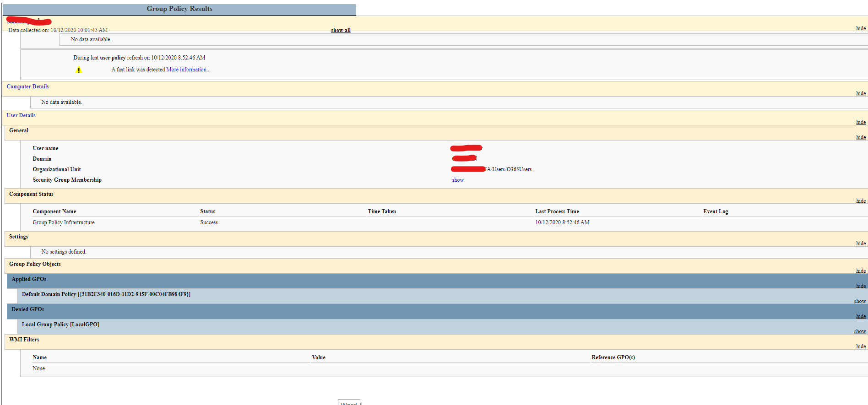
Task: Click the 'show all' link
Action: (341, 30)
